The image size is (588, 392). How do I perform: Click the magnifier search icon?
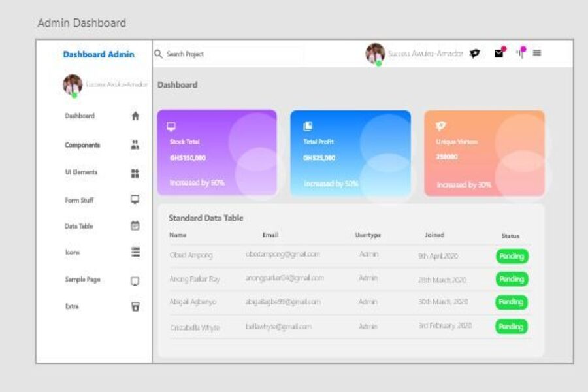coord(158,54)
